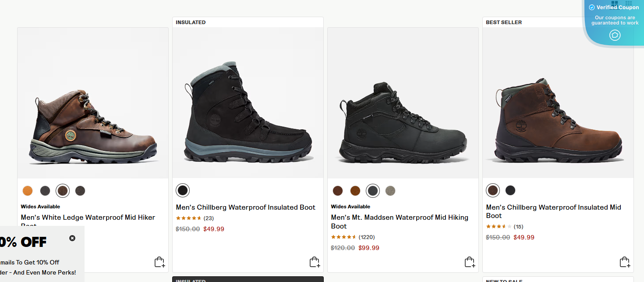Click the Verified Coupon checkmark icon

(x=591, y=7)
